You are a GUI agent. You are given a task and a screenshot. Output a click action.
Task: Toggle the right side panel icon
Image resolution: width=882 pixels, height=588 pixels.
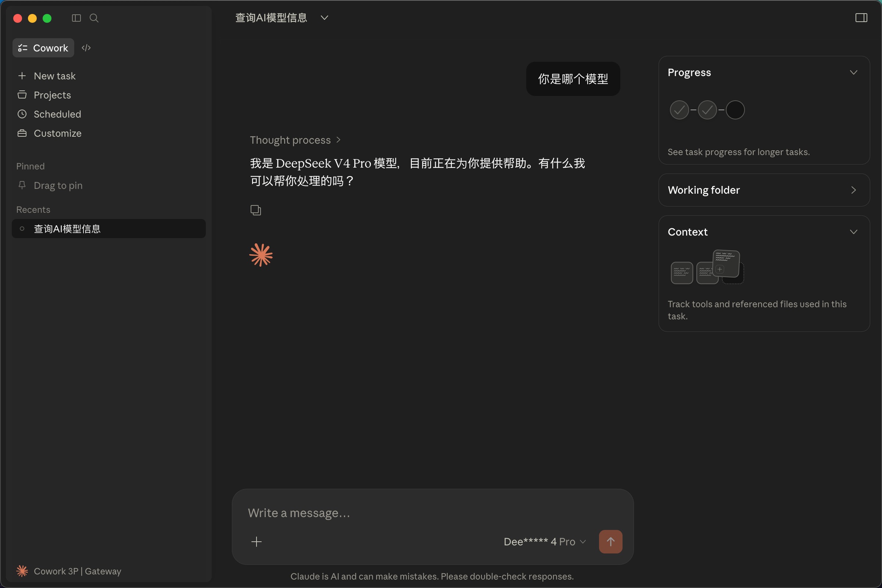point(861,18)
